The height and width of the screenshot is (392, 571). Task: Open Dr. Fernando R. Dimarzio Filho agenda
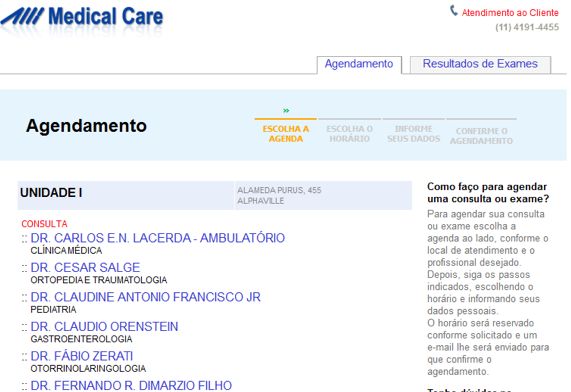click(131, 385)
